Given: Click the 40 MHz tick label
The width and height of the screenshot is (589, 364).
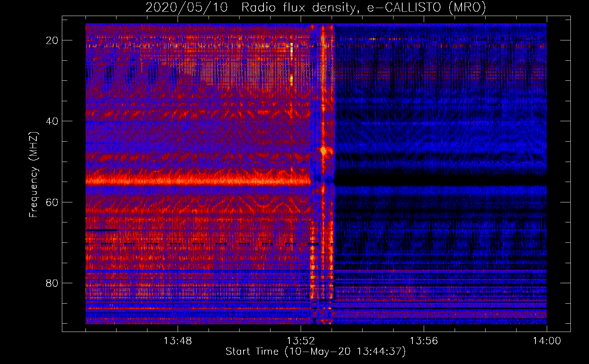Looking at the screenshot, I should 52,121.
